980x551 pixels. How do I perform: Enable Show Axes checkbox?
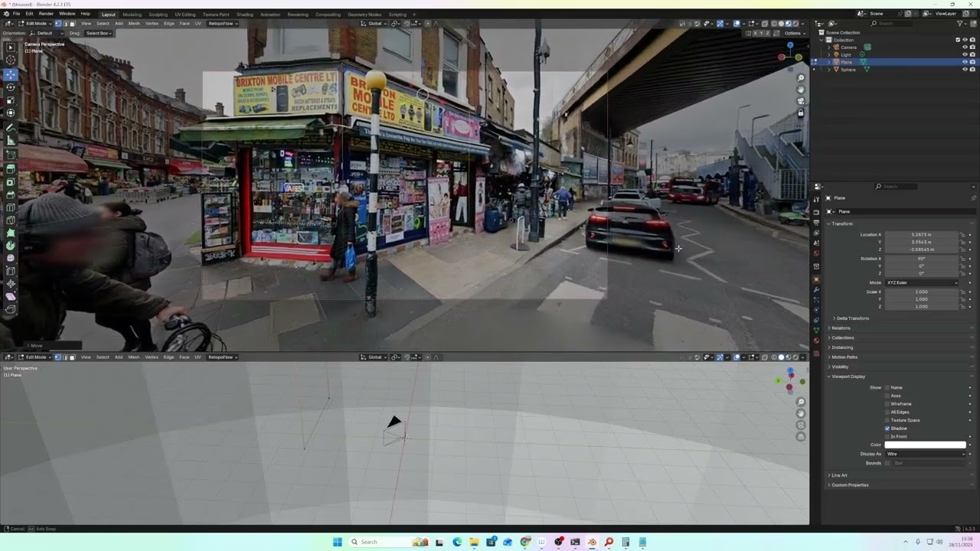(x=887, y=396)
